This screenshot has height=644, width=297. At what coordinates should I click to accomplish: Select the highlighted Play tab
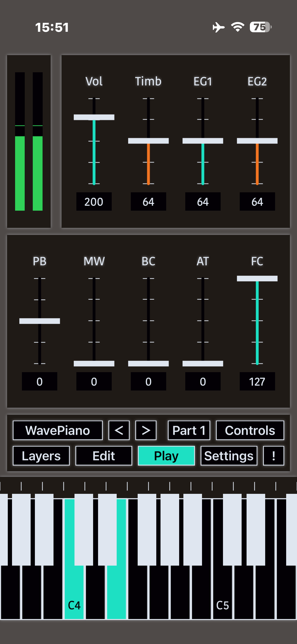(x=166, y=456)
